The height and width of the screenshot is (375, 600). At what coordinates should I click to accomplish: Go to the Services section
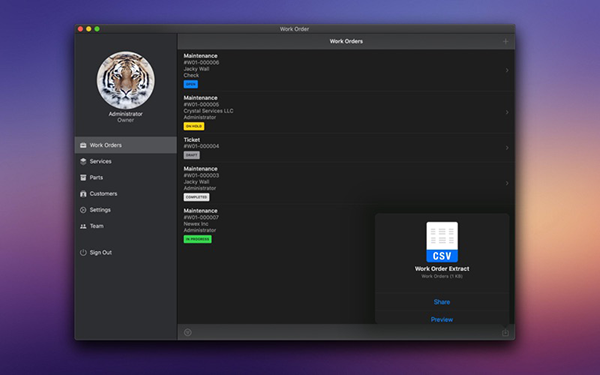pyautogui.click(x=101, y=161)
